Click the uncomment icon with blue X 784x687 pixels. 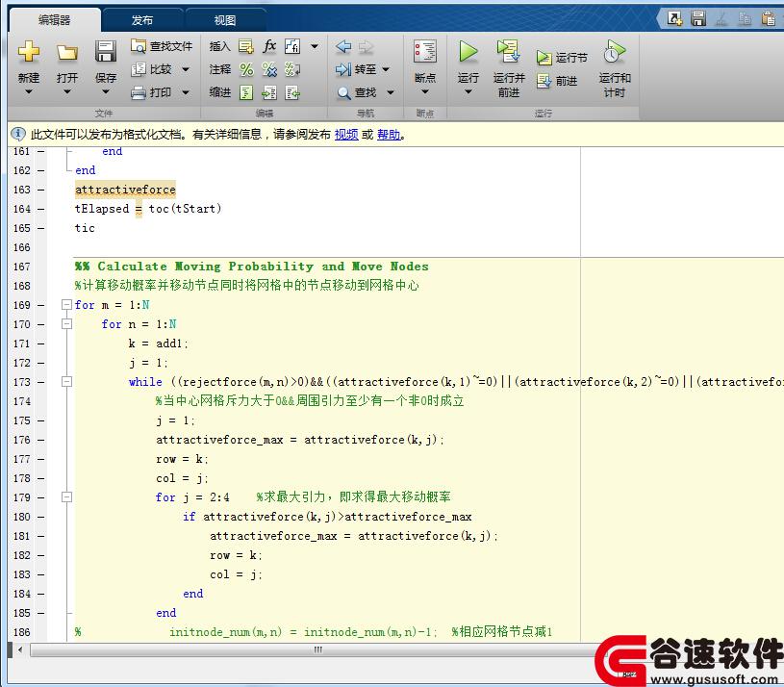269,69
